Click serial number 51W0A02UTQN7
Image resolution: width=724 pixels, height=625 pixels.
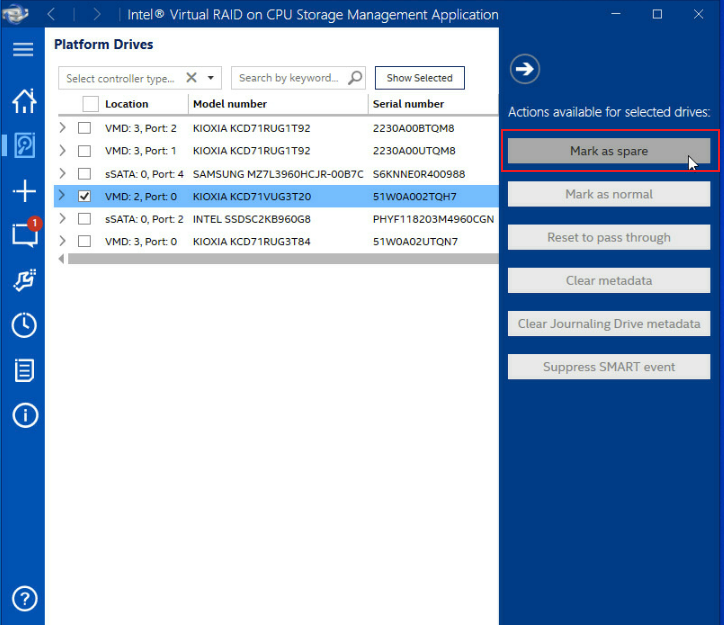tap(415, 241)
